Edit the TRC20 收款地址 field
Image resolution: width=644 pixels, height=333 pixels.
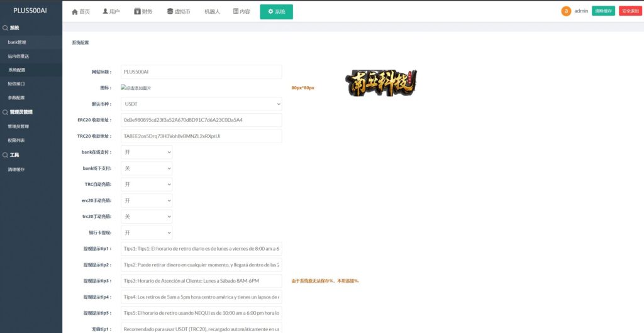point(201,136)
